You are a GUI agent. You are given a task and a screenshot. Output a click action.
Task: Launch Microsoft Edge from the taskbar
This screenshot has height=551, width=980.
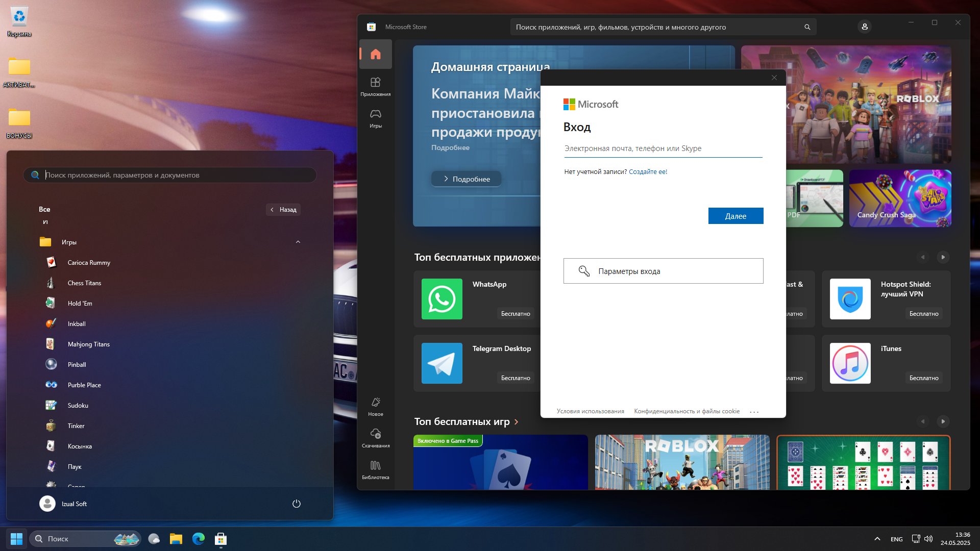199,538
